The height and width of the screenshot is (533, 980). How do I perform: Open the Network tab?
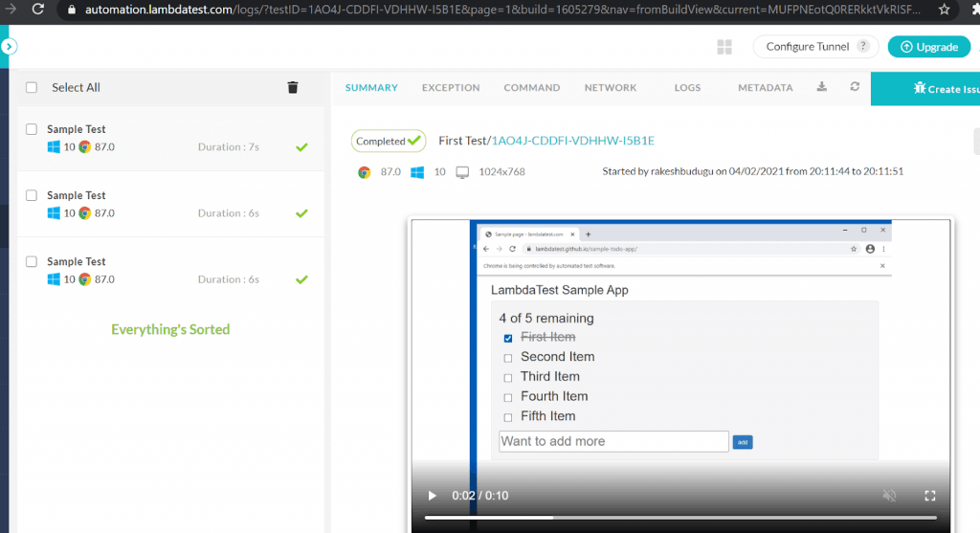pos(611,87)
